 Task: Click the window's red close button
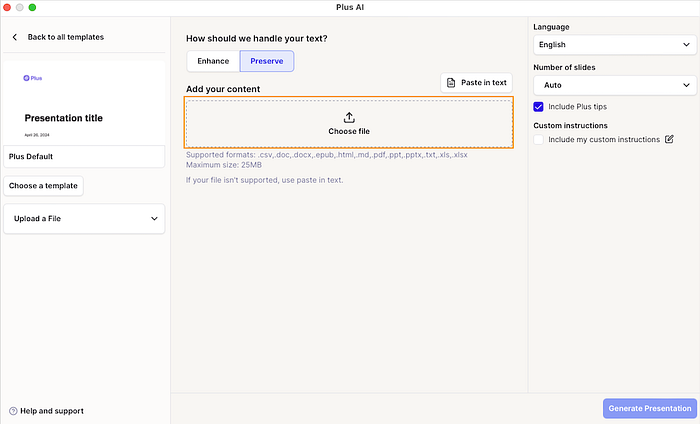pos(7,7)
